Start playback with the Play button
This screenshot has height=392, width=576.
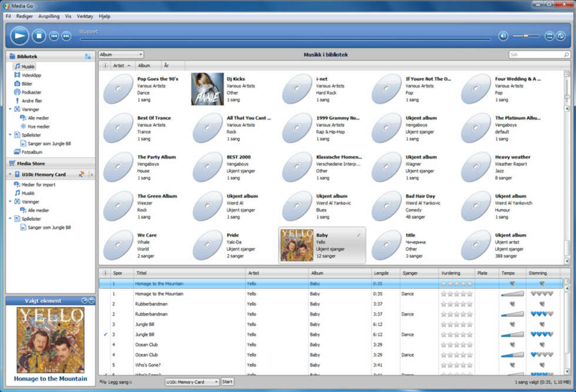click(x=19, y=36)
